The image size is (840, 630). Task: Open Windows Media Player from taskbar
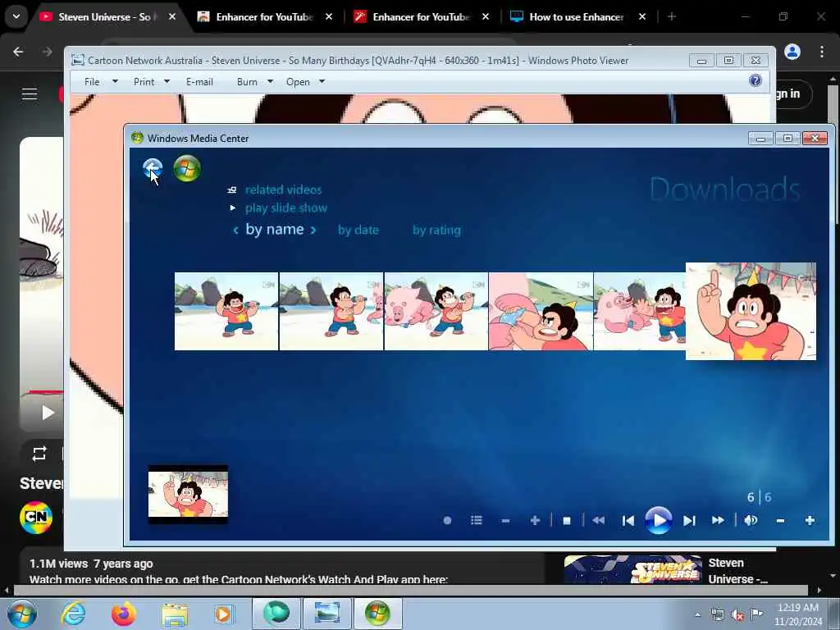[225, 614]
